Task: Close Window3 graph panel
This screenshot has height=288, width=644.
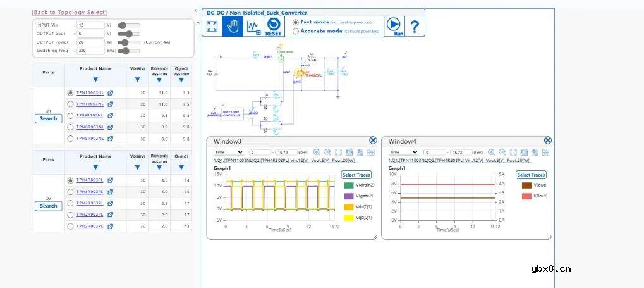Action: (x=373, y=141)
